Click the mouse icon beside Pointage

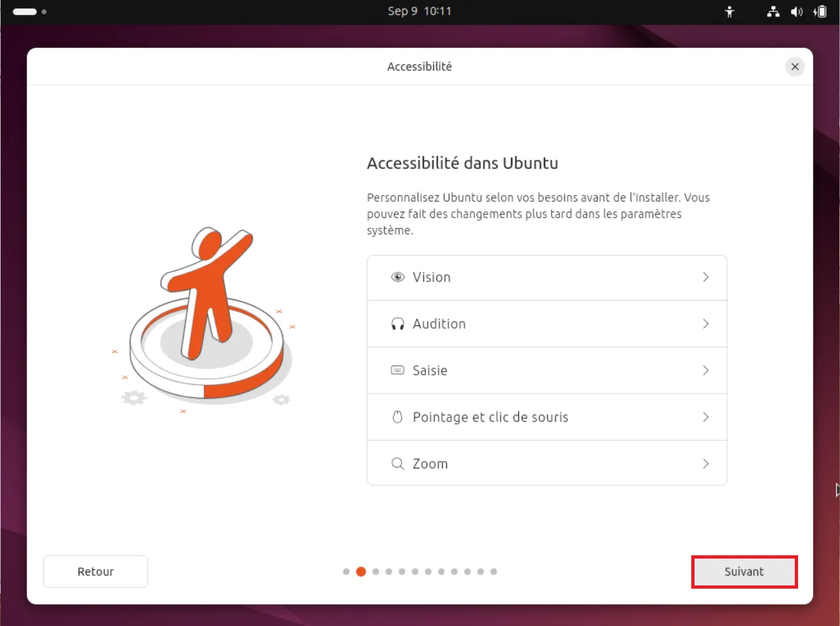click(x=397, y=416)
